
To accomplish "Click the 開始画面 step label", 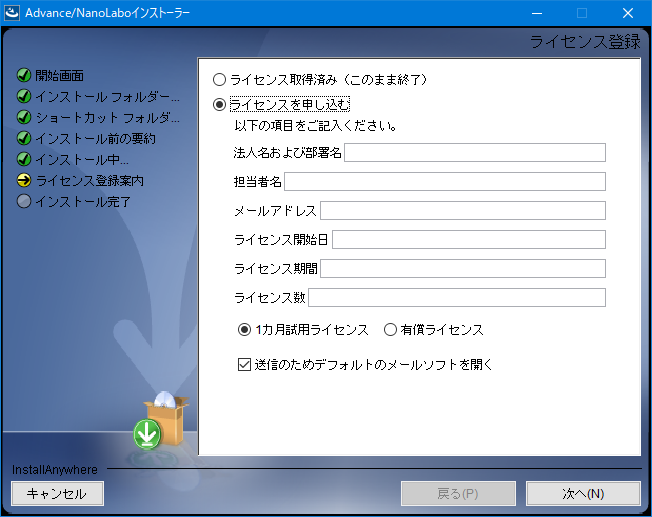I will tap(59, 76).
